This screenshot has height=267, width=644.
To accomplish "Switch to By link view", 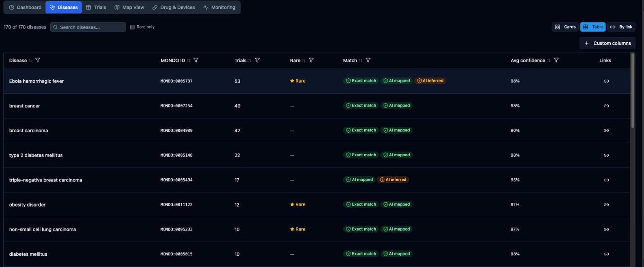I will click(x=621, y=27).
